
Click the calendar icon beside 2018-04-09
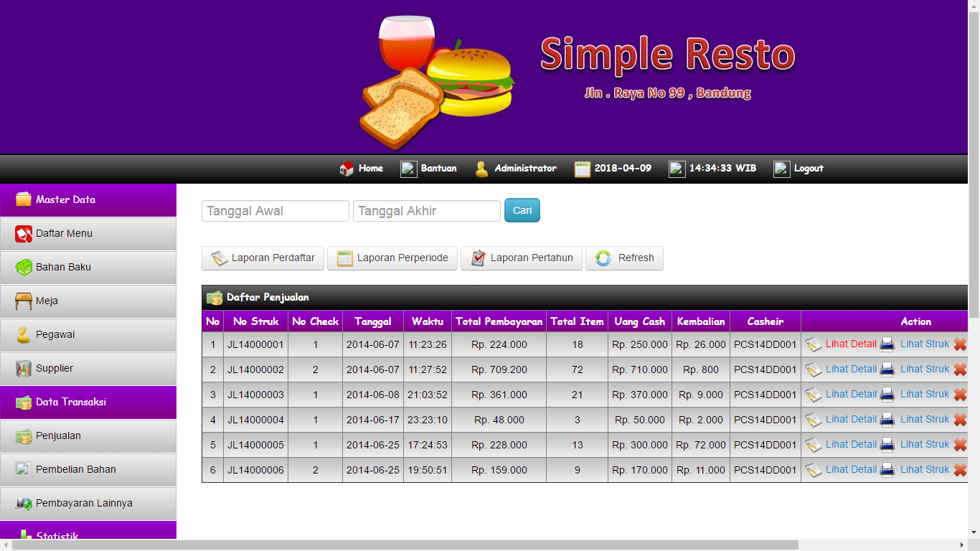(582, 169)
